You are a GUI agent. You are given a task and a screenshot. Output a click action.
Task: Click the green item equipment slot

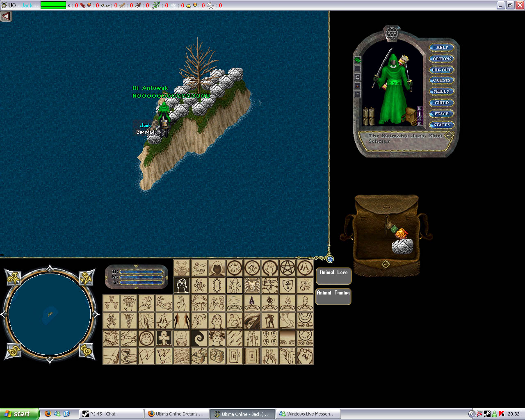358,60
